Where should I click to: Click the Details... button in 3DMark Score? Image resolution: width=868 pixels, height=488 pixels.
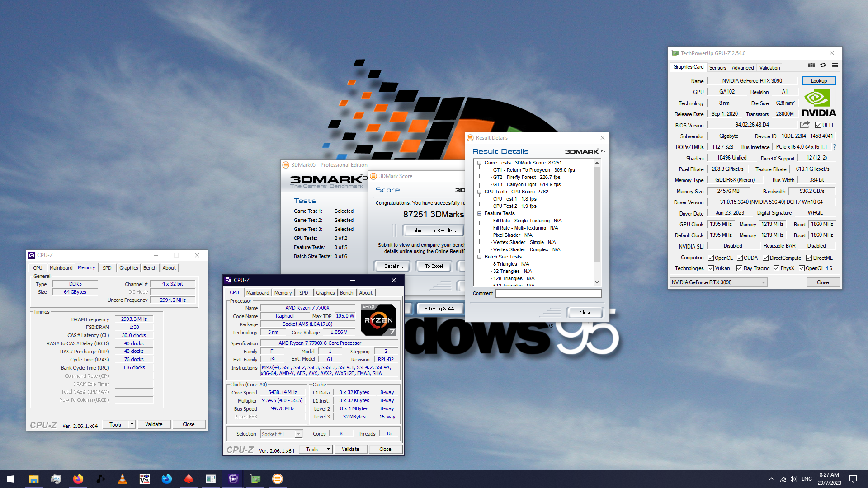393,266
